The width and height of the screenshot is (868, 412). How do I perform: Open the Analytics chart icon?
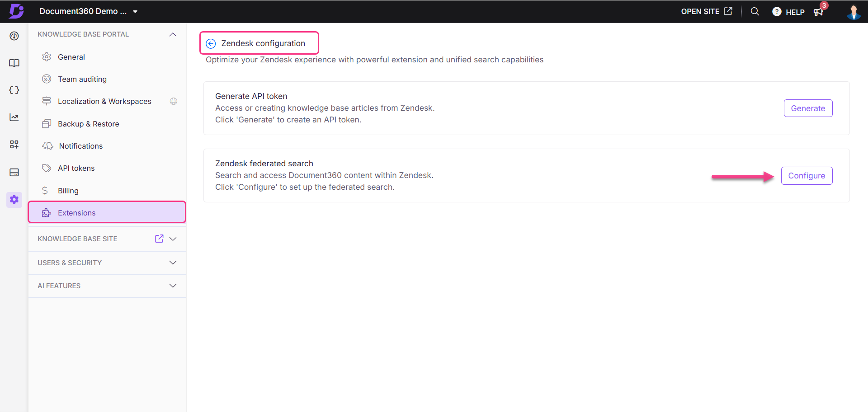(x=14, y=117)
